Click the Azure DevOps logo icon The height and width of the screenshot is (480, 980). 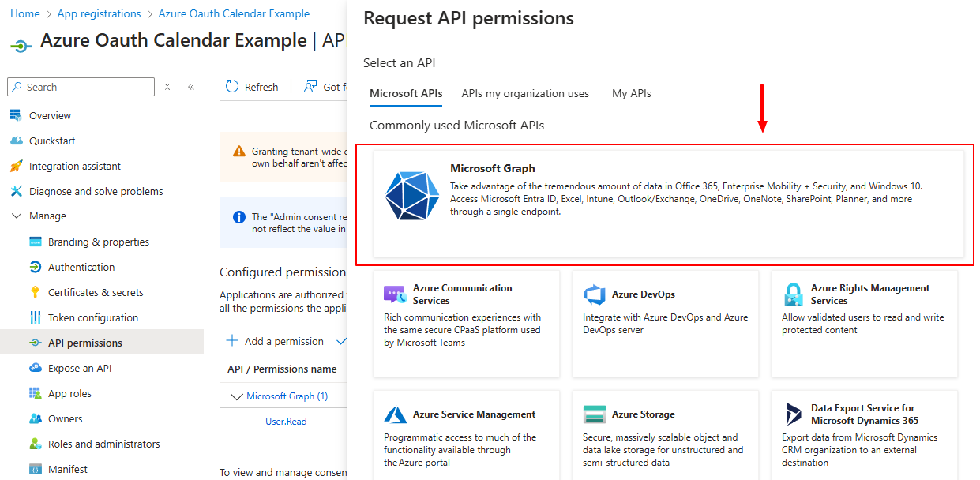[595, 294]
